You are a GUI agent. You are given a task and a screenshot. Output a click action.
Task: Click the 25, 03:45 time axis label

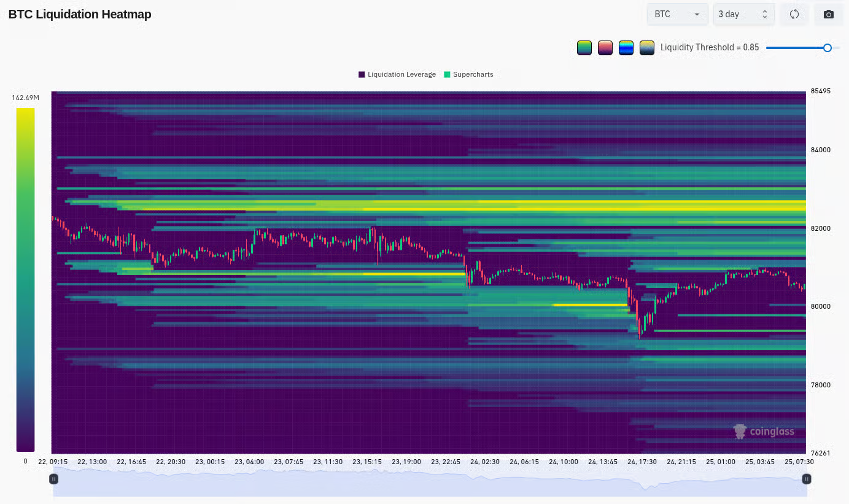[x=760, y=462]
